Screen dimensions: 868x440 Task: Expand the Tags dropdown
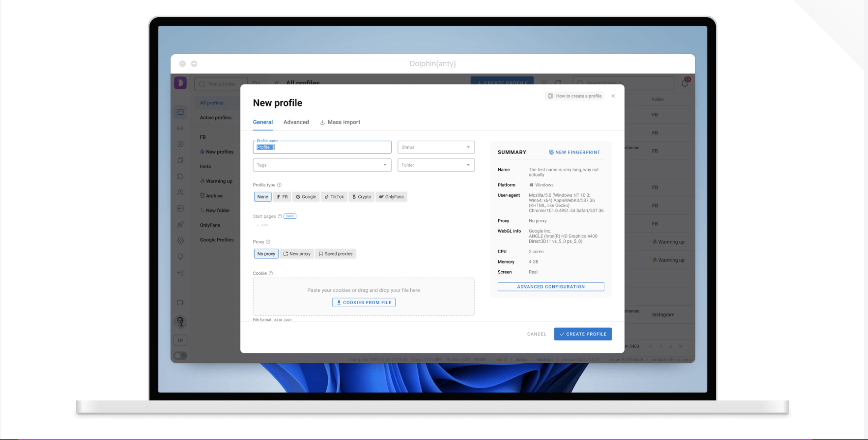(x=322, y=165)
